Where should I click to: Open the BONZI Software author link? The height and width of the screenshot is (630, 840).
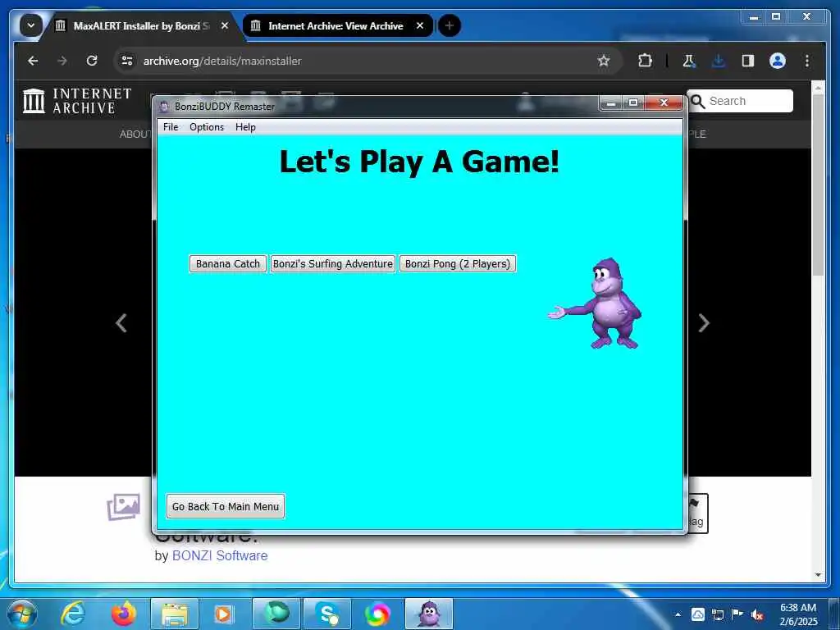click(x=220, y=555)
